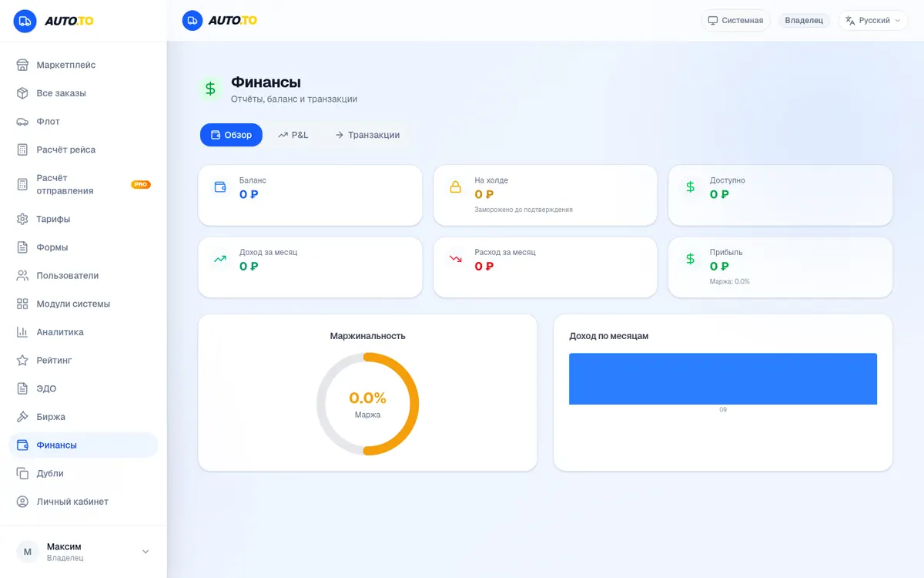Open the Рейтинг star icon
This screenshot has height=578, width=924.
pyautogui.click(x=22, y=361)
